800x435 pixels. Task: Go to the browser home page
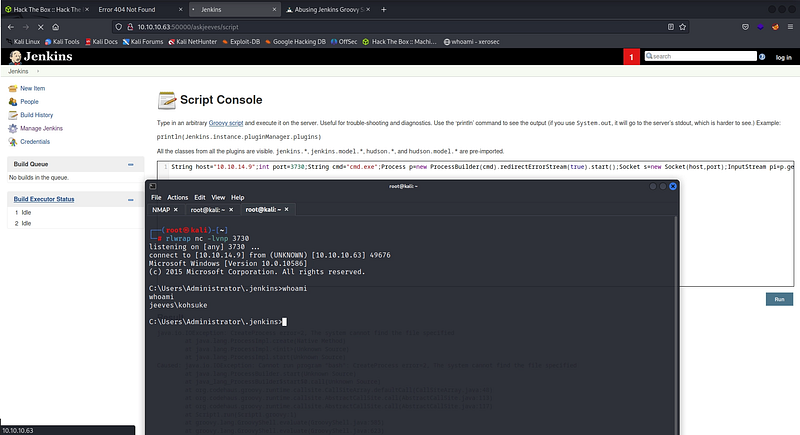pyautogui.click(x=56, y=27)
